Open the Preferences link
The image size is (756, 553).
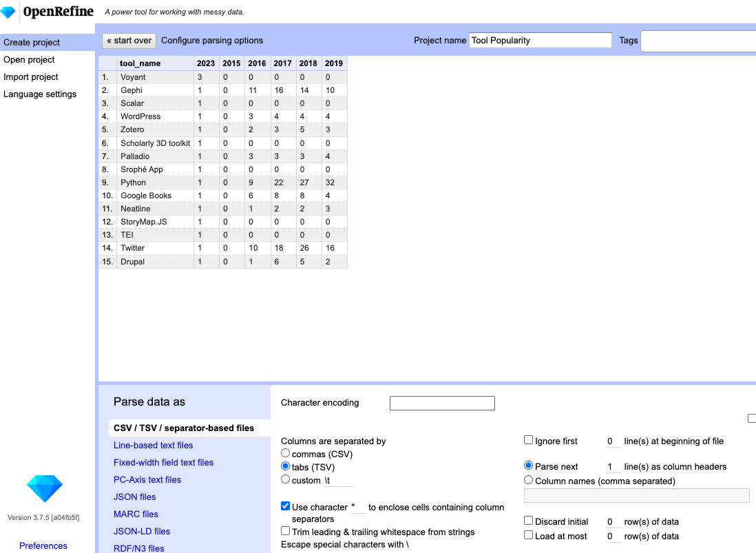tap(43, 545)
